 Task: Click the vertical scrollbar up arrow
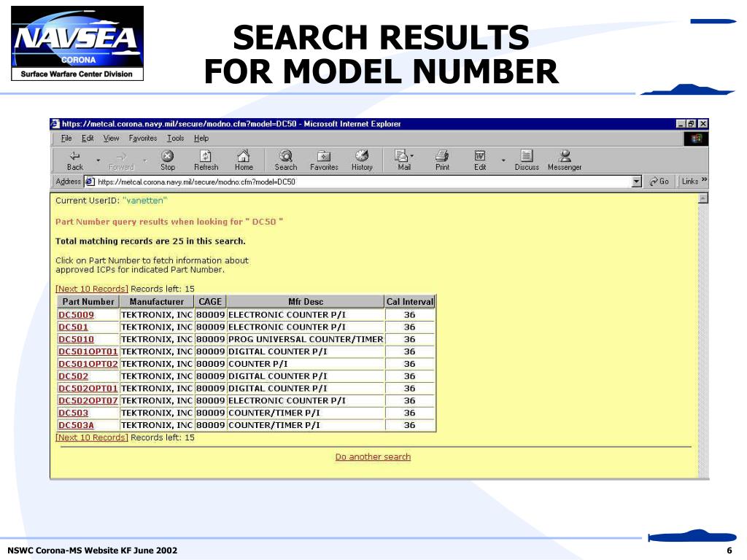pyautogui.click(x=703, y=198)
